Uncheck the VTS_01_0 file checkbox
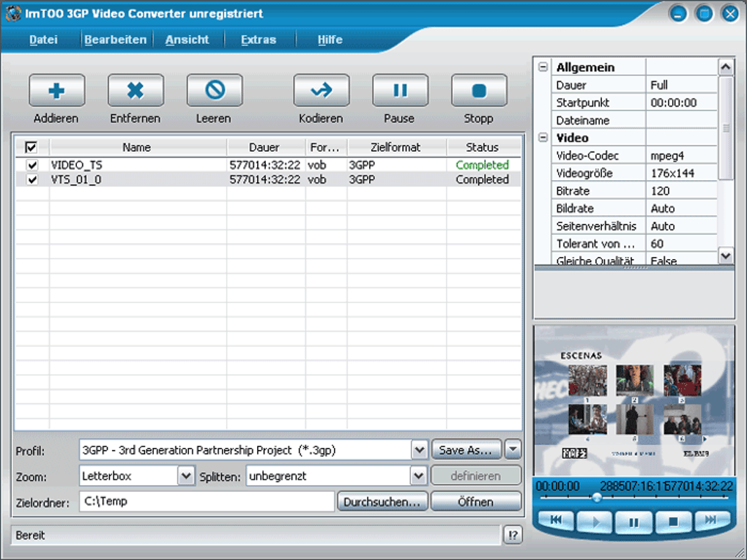This screenshot has width=747, height=560. [32, 179]
